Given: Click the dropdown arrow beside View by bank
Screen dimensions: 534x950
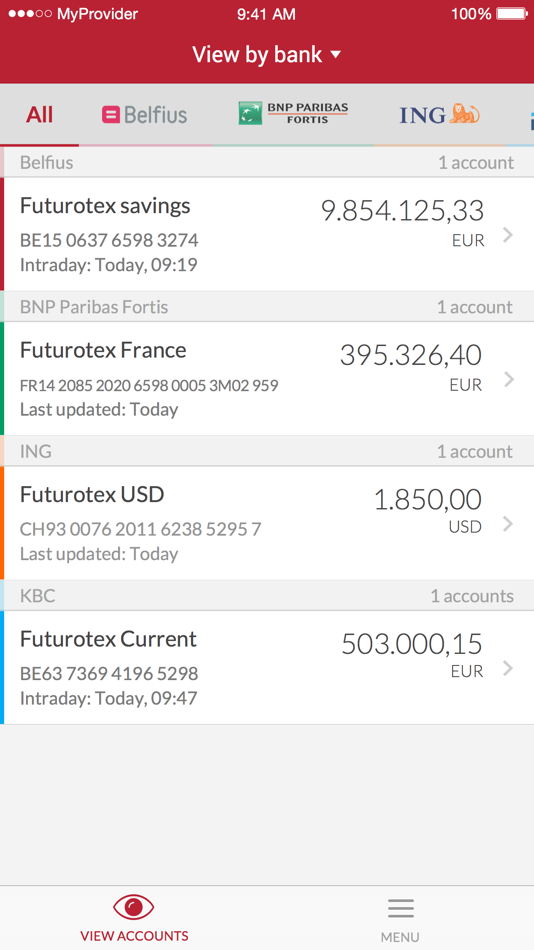Looking at the screenshot, I should 336,55.
